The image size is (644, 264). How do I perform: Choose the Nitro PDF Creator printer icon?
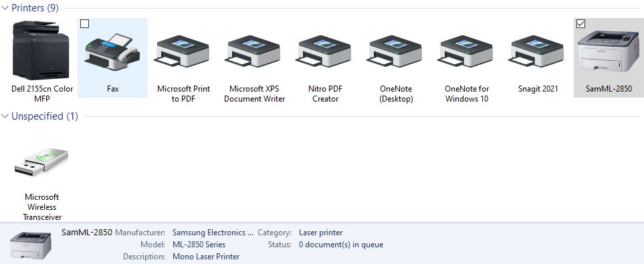tap(324, 51)
